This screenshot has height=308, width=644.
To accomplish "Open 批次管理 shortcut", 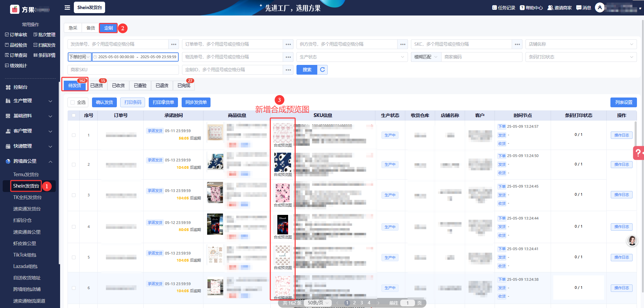I will coord(44,35).
